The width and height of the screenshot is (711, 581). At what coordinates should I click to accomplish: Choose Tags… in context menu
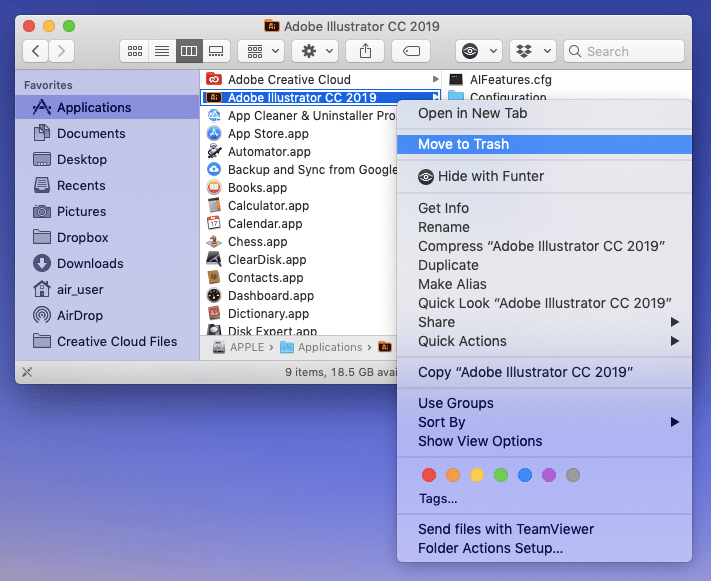tap(544, 499)
